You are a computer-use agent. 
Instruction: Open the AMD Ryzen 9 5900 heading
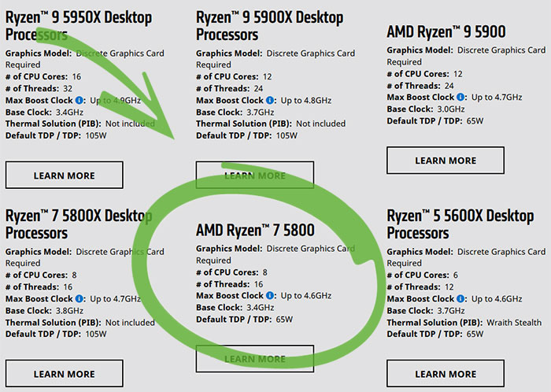(446, 31)
